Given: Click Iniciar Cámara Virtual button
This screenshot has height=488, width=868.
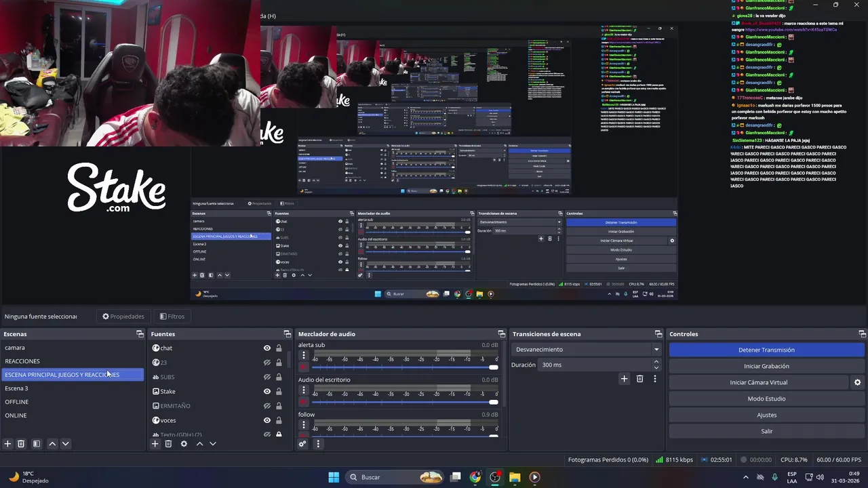Looking at the screenshot, I should pos(758,382).
